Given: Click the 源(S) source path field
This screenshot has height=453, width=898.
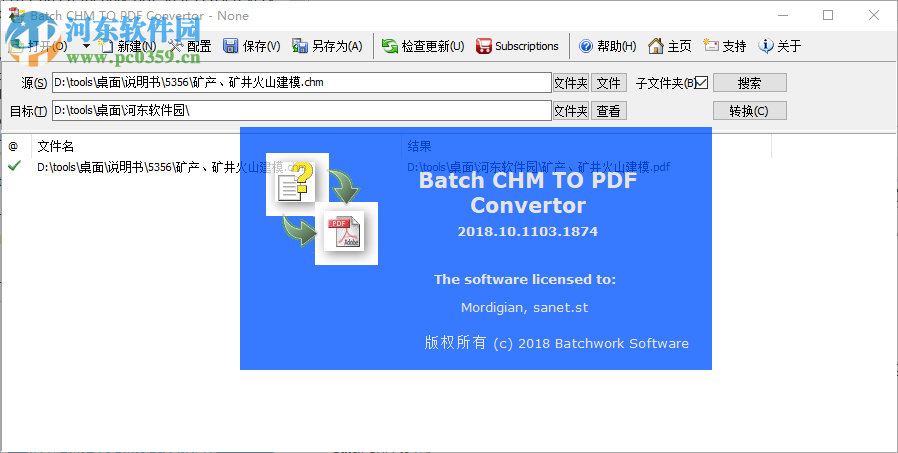Looking at the screenshot, I should 302,82.
